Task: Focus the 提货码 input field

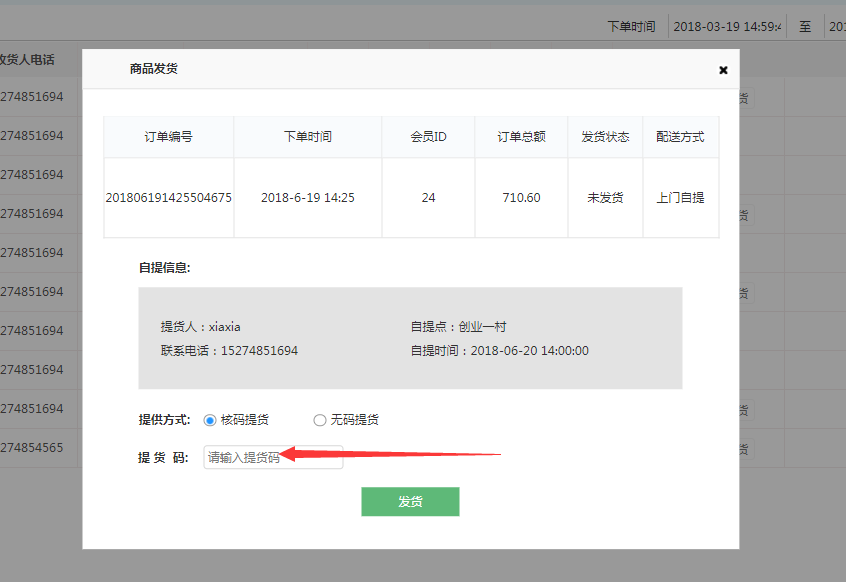Action: [x=273, y=457]
